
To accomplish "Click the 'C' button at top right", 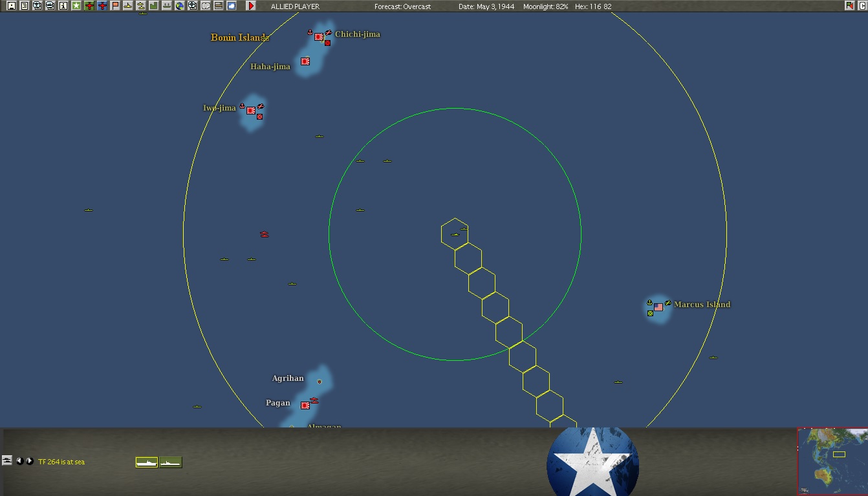I will 862,6.
